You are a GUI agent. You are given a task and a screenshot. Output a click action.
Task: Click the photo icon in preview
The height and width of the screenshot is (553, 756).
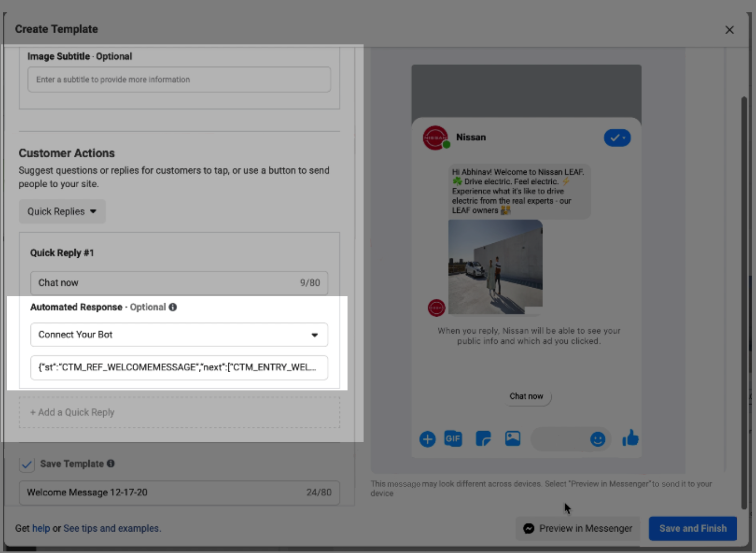(513, 439)
